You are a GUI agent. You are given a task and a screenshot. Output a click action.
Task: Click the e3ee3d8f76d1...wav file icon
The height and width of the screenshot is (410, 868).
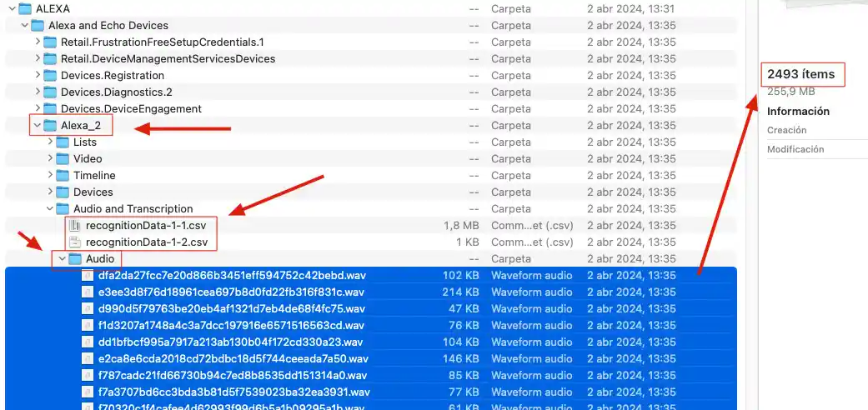(88, 292)
